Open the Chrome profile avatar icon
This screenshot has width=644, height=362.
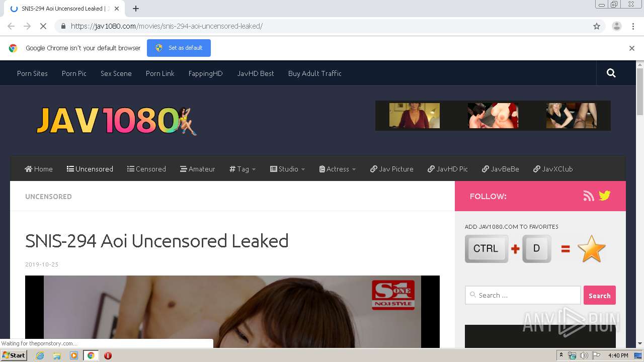tap(616, 26)
